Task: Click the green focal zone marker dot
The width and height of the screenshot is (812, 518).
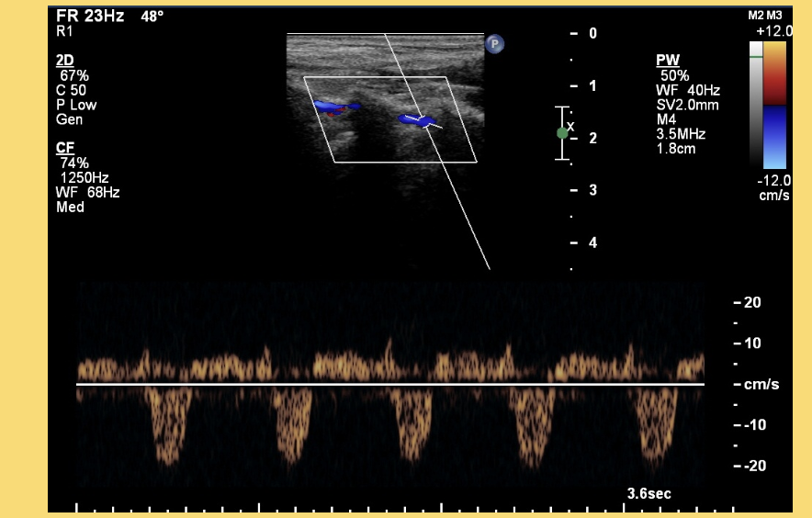Action: click(562, 133)
